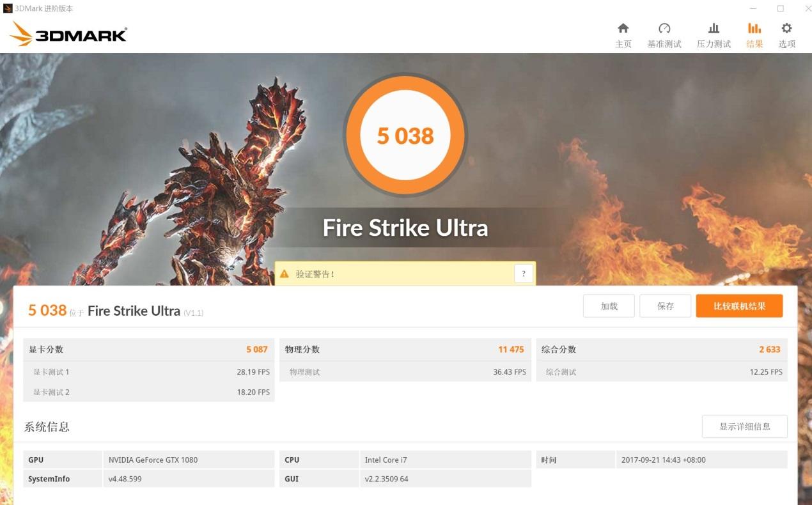Click the 5 038 score circle
The width and height of the screenshot is (812, 505).
405,135
